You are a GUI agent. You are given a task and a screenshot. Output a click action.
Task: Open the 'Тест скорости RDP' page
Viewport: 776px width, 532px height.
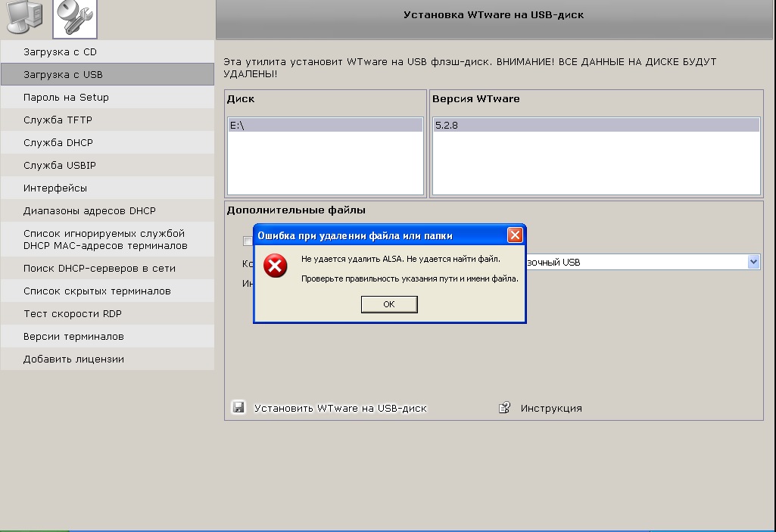pyautogui.click(x=73, y=314)
